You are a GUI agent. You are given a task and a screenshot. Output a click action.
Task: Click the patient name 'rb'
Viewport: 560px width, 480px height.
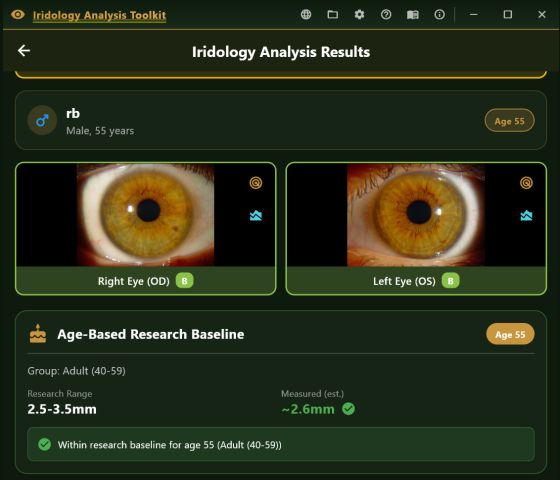(x=73, y=114)
